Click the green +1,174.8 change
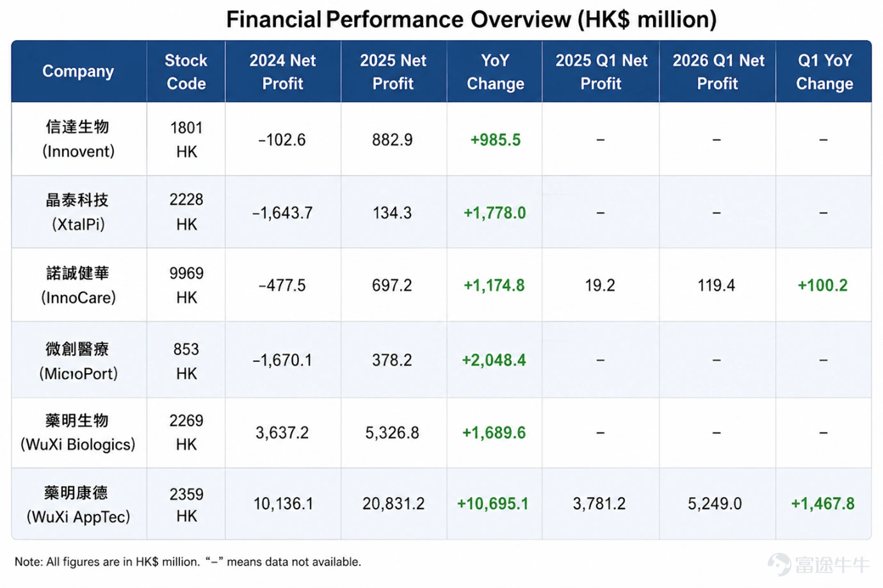Image resolution: width=883 pixels, height=588 pixels. [x=494, y=285]
